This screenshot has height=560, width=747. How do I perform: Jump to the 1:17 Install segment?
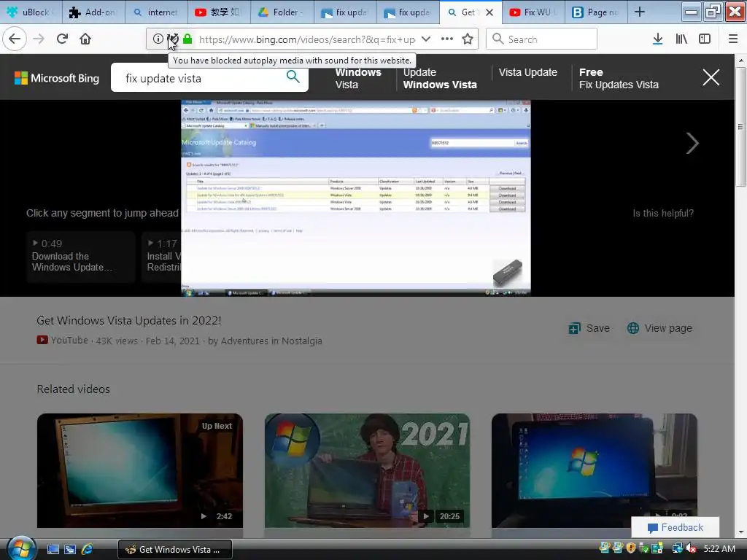tap(161, 256)
